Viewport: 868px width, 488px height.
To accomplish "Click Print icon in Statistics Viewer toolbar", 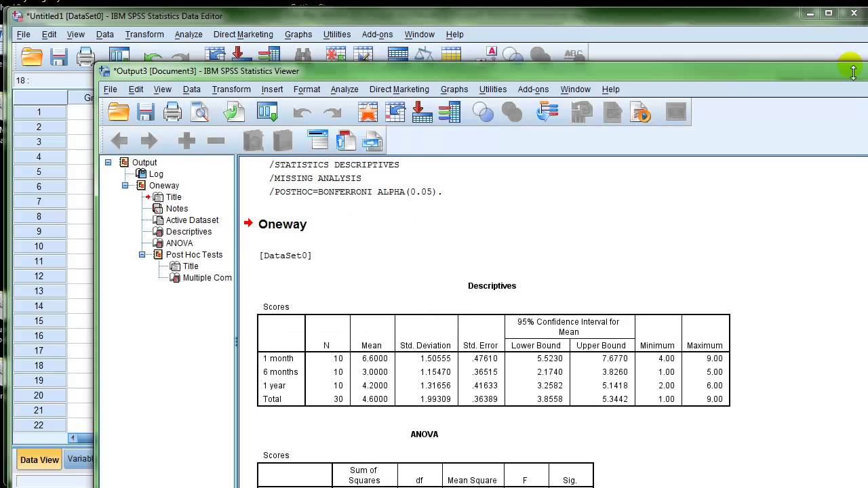I will 173,112.
